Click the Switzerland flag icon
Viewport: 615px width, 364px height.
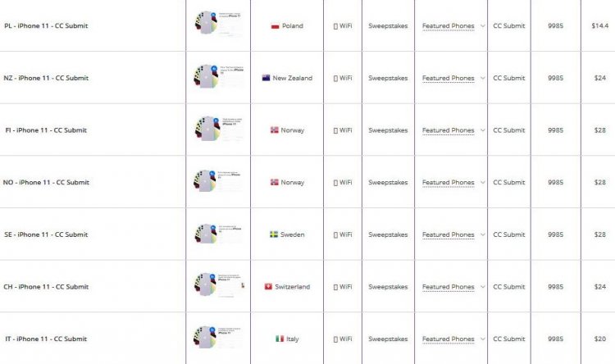268,287
